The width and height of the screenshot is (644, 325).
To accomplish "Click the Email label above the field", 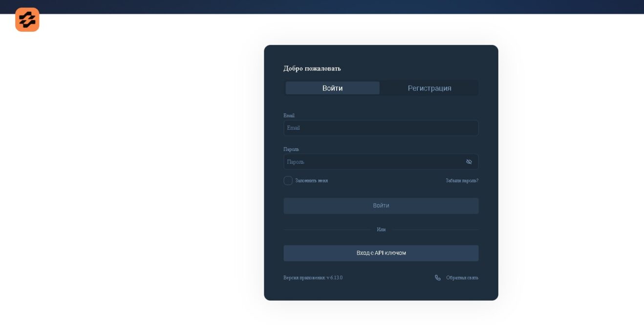I will pyautogui.click(x=289, y=115).
